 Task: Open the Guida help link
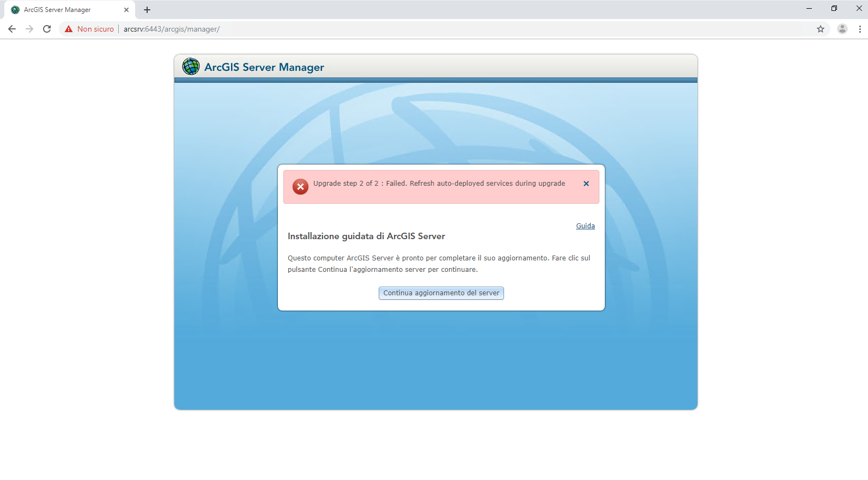point(585,226)
